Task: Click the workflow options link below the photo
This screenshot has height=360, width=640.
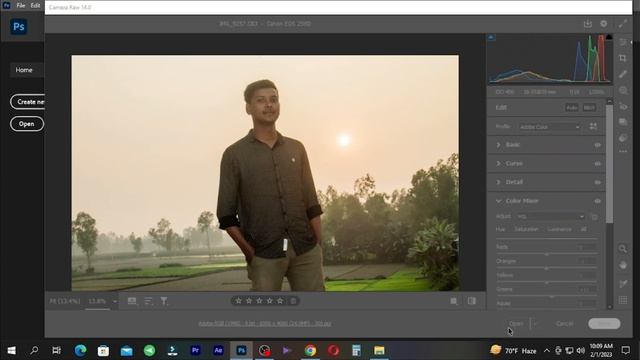Action: 264,324
